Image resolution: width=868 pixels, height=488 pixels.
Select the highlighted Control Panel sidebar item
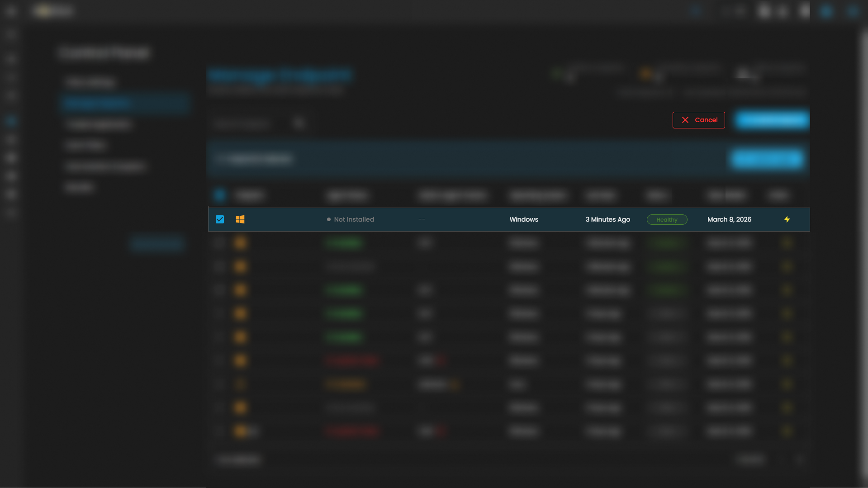pyautogui.click(x=124, y=103)
